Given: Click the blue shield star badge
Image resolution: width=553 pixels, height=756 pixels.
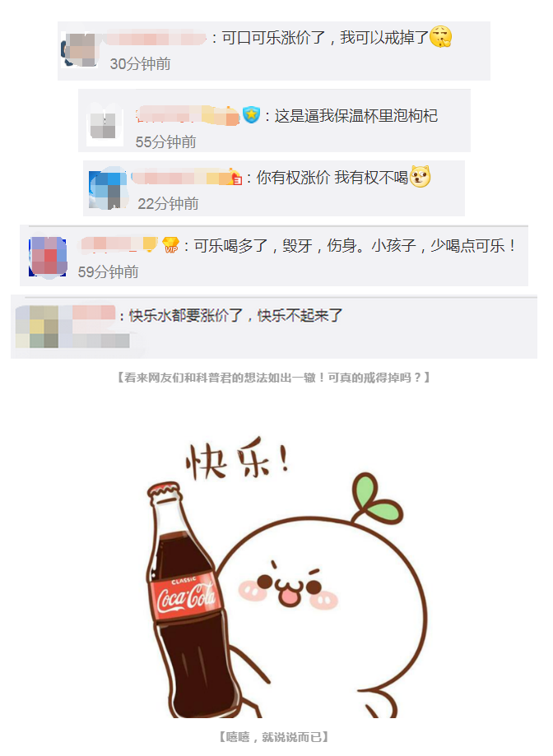Looking at the screenshot, I should click(251, 114).
